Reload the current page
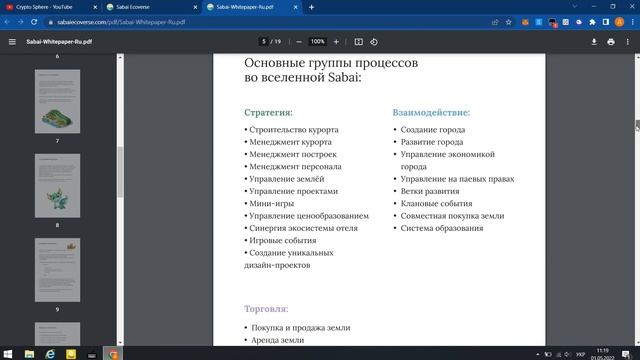The height and width of the screenshot is (360, 640). click(34, 22)
